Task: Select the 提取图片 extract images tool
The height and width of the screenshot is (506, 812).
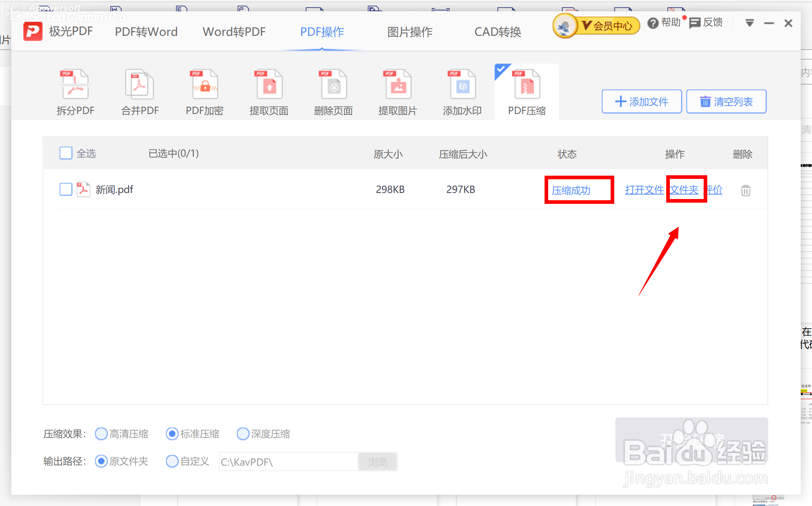Action: pos(398,85)
